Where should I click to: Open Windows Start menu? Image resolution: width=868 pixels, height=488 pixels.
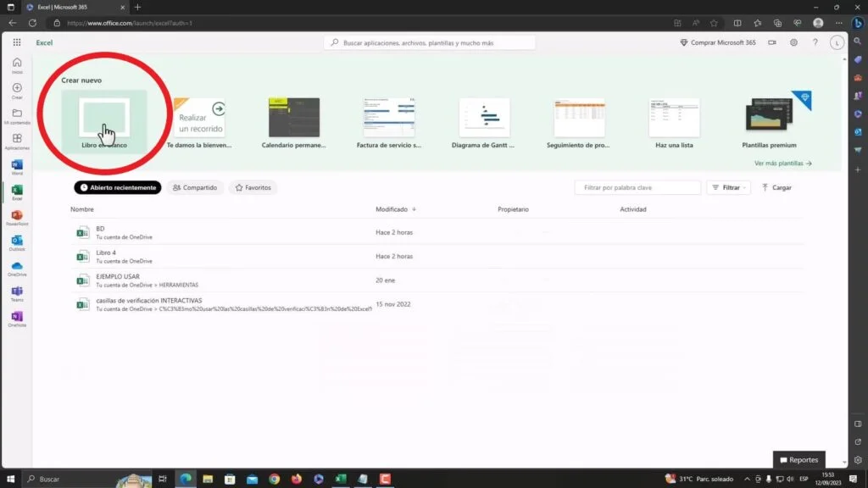(10, 479)
